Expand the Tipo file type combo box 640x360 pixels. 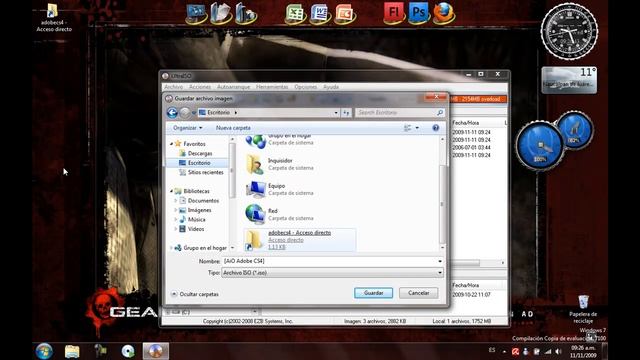tap(440, 273)
